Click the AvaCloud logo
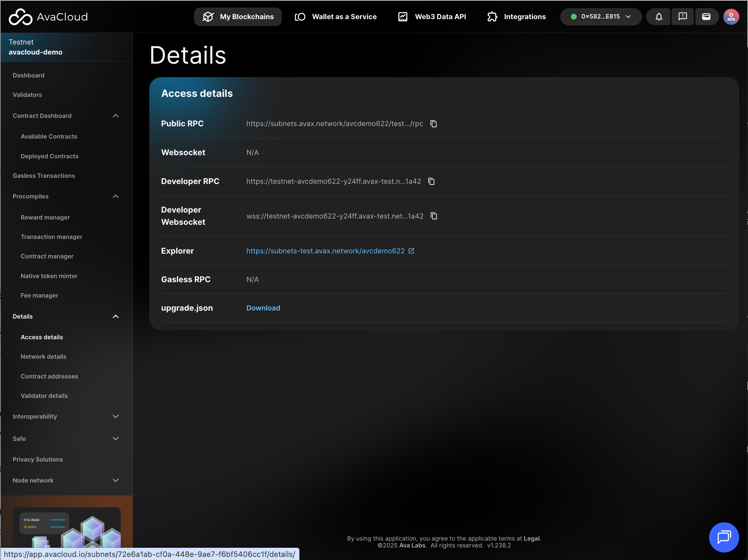748x560 pixels. click(x=48, y=17)
